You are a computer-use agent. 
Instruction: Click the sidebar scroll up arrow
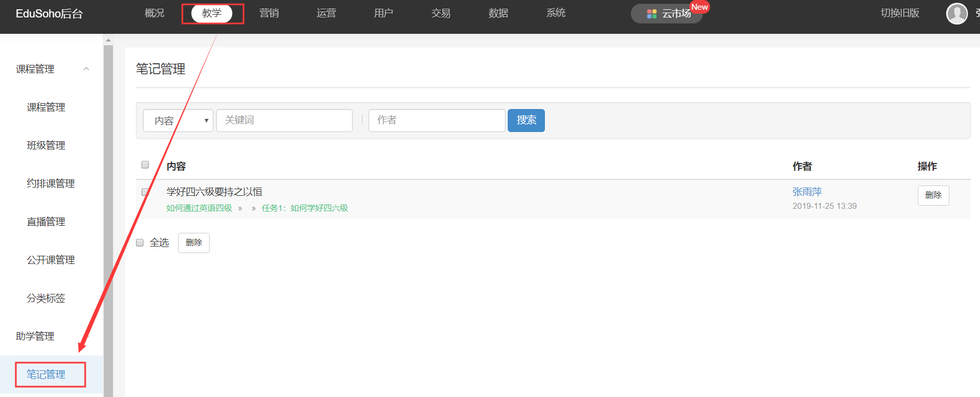(x=108, y=40)
